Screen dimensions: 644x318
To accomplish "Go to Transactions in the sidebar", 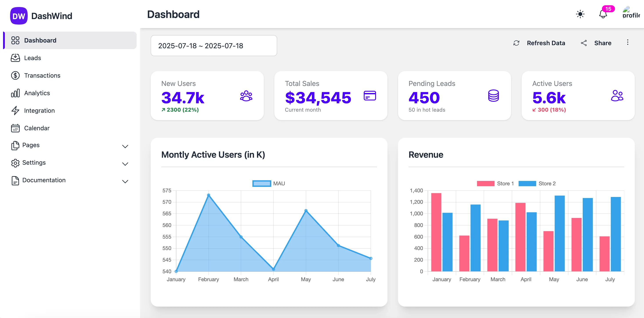I will 42,75.
